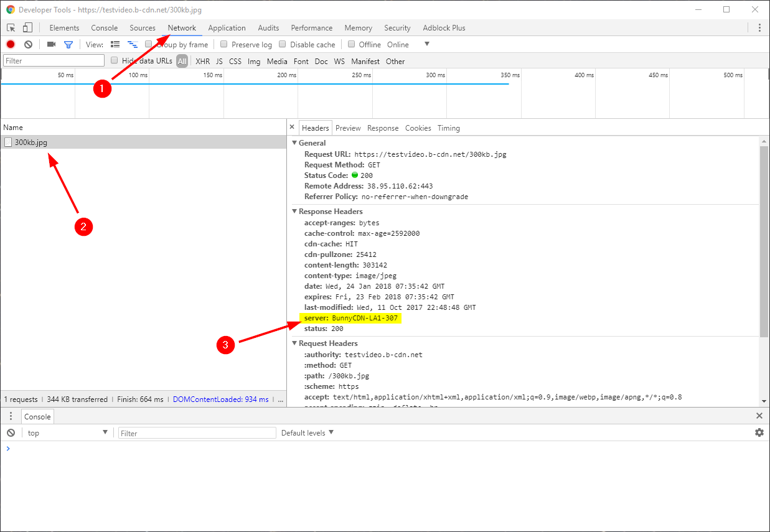Activate the inspect element picker
Screen dimensions: 770x532
pyautogui.click(x=10, y=28)
